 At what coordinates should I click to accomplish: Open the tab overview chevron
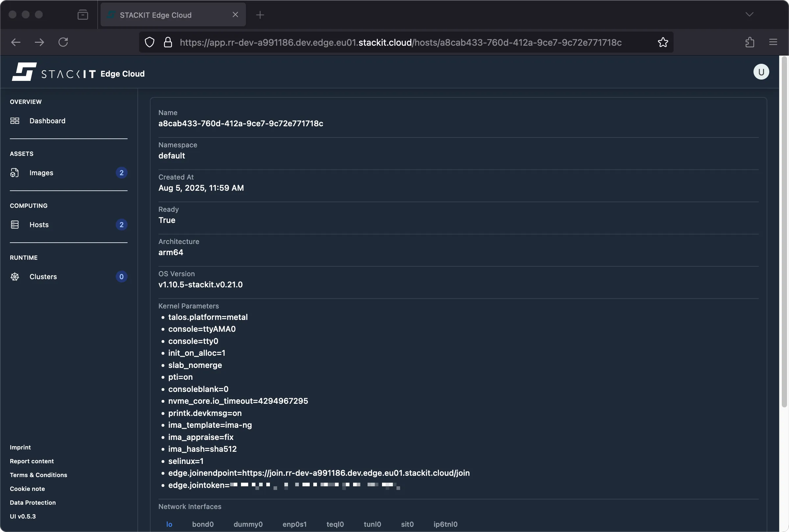click(x=749, y=14)
